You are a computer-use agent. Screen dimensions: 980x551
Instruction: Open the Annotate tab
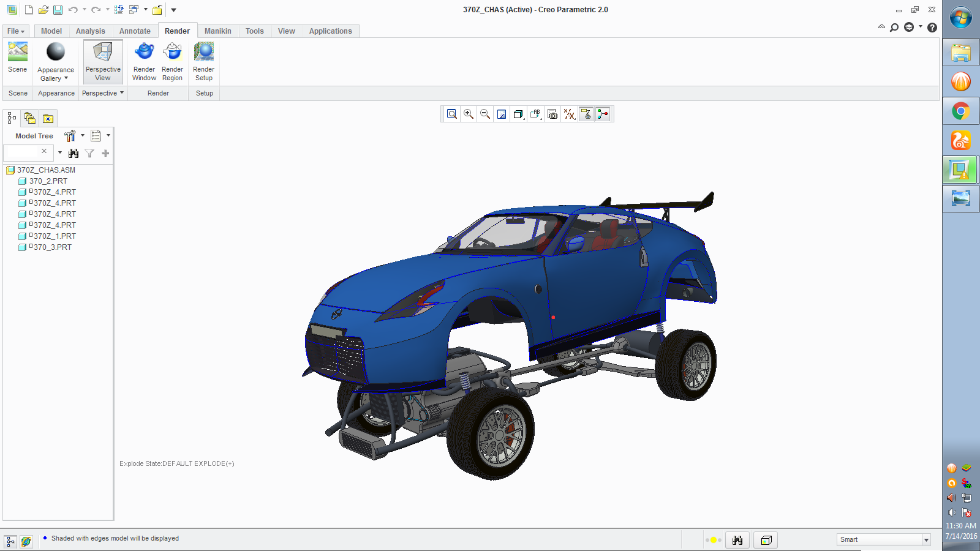point(135,31)
